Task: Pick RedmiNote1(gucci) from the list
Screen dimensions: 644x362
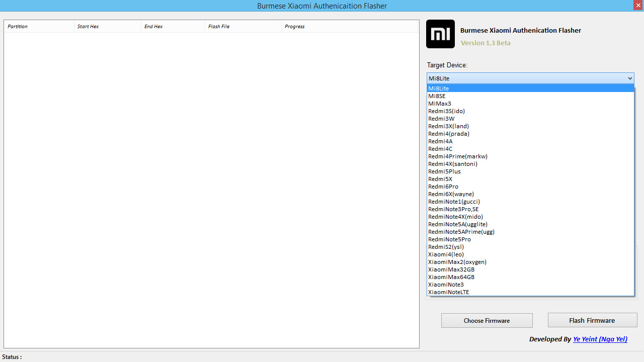Action: (x=530, y=202)
